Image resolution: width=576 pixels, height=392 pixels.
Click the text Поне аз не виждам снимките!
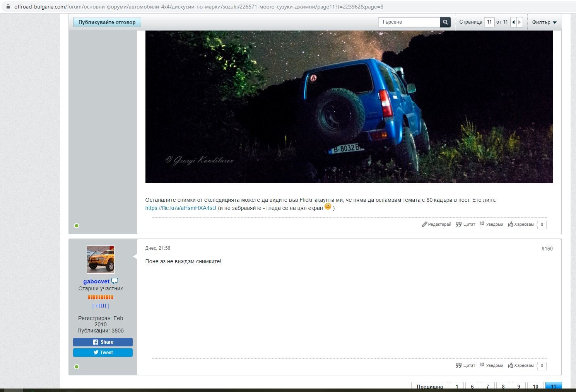click(183, 261)
